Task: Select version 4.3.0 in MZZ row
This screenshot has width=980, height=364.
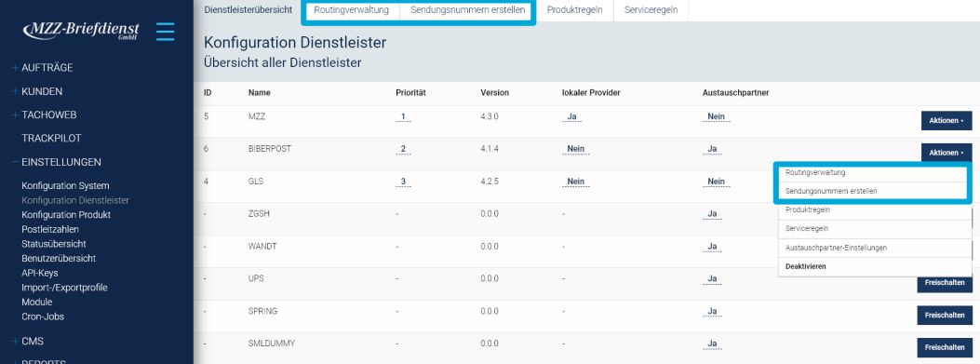Action: pos(490,116)
